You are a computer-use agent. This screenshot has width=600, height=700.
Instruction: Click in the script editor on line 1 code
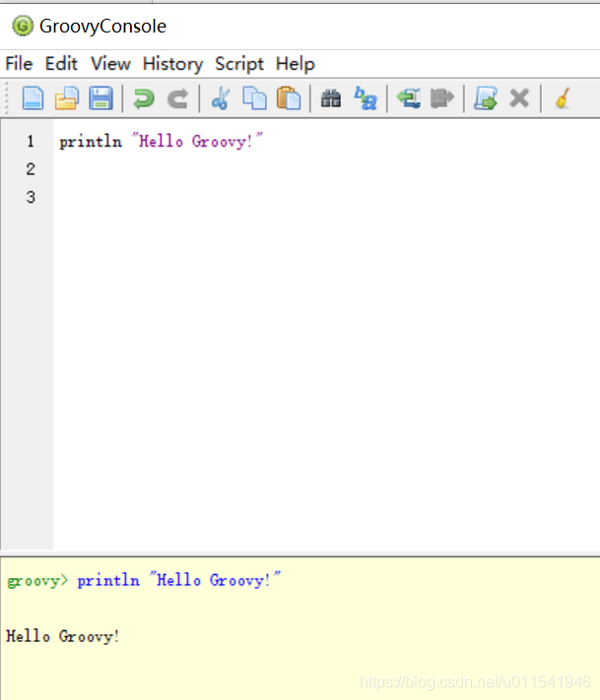pyautogui.click(x=161, y=142)
